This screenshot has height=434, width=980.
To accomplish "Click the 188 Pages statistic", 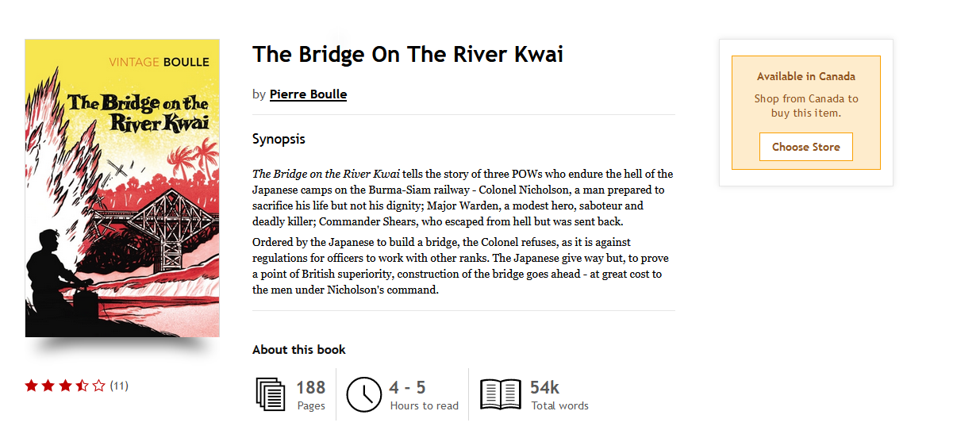I will [x=310, y=395].
